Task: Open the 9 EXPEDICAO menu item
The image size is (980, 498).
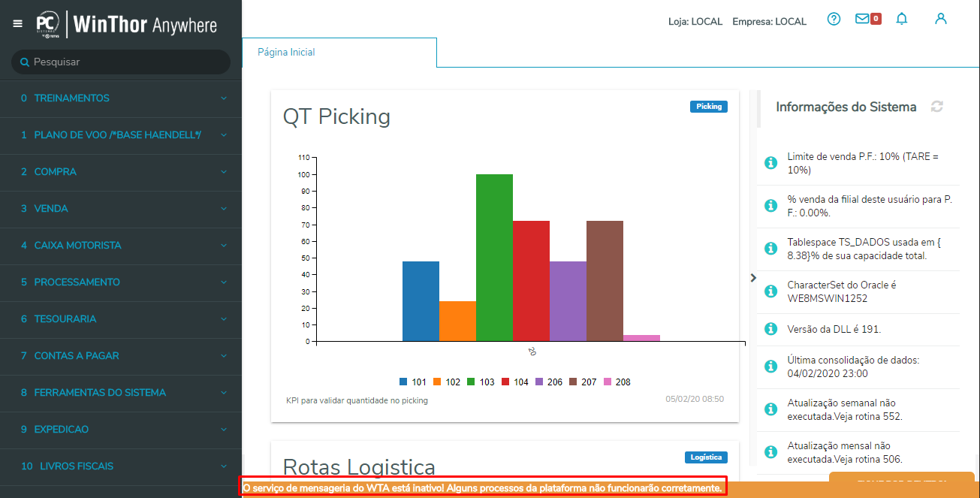Action: (121, 430)
